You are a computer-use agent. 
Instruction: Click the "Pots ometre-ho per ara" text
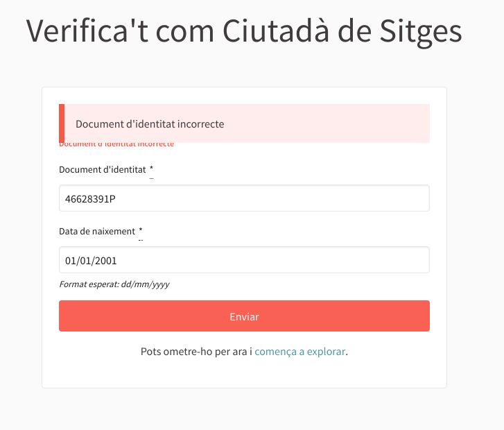click(x=193, y=352)
